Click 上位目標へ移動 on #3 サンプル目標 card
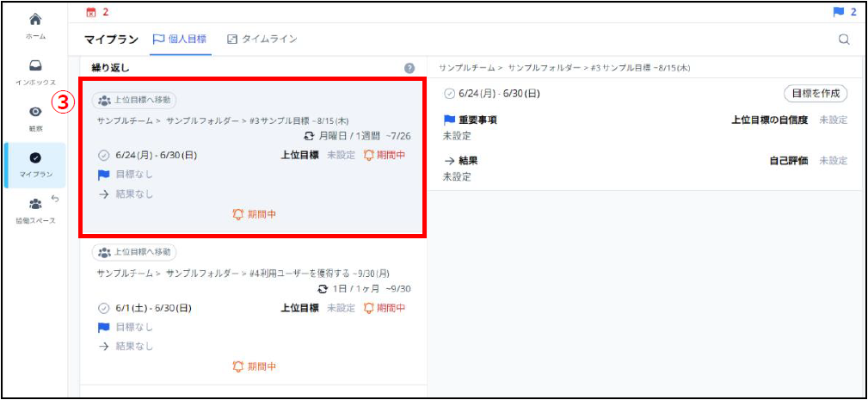The height and width of the screenshot is (400, 868). click(134, 100)
